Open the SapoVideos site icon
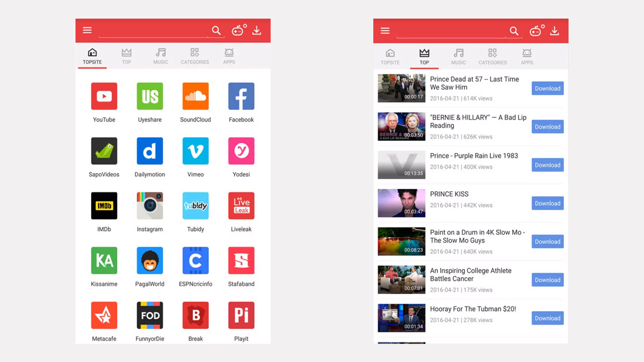 (x=104, y=151)
